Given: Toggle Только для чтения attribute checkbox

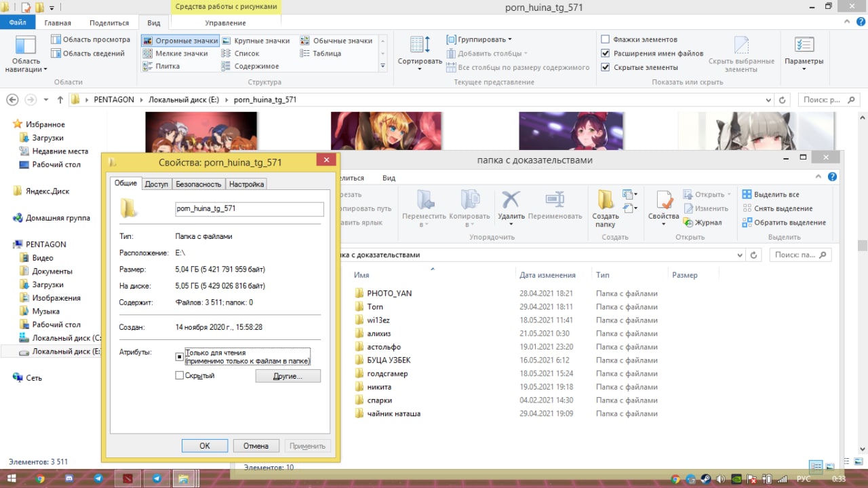Looking at the screenshot, I should pyautogui.click(x=180, y=356).
